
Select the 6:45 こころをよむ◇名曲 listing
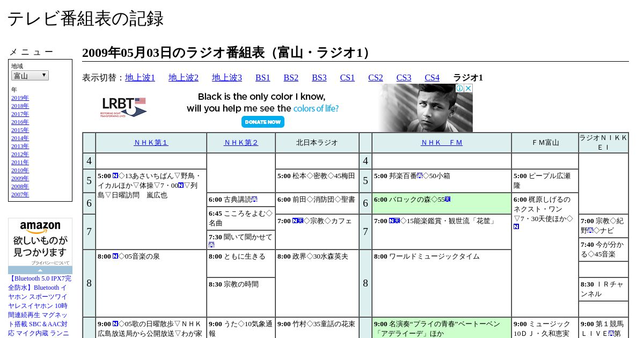(x=241, y=218)
